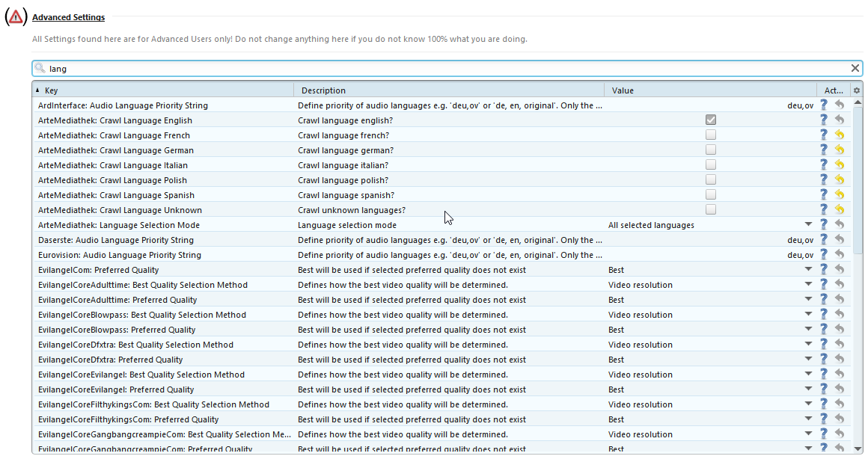Click the Advanced Settings heading link
The width and height of the screenshot is (868, 462).
click(x=68, y=17)
